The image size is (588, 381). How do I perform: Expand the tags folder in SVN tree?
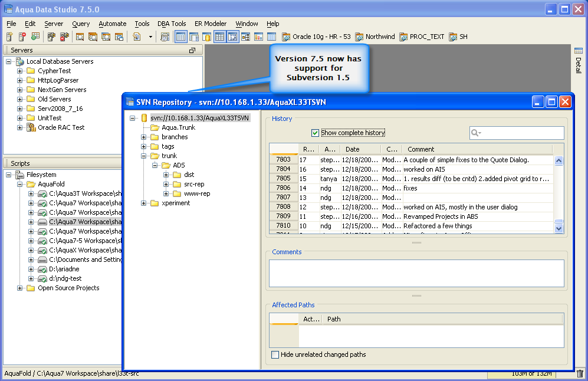[144, 147]
